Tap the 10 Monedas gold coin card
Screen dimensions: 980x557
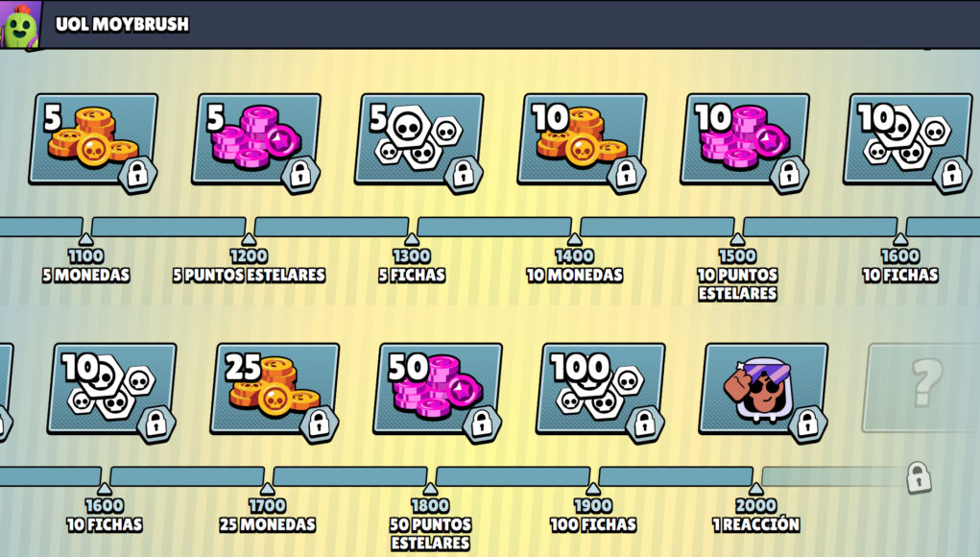[x=582, y=139]
